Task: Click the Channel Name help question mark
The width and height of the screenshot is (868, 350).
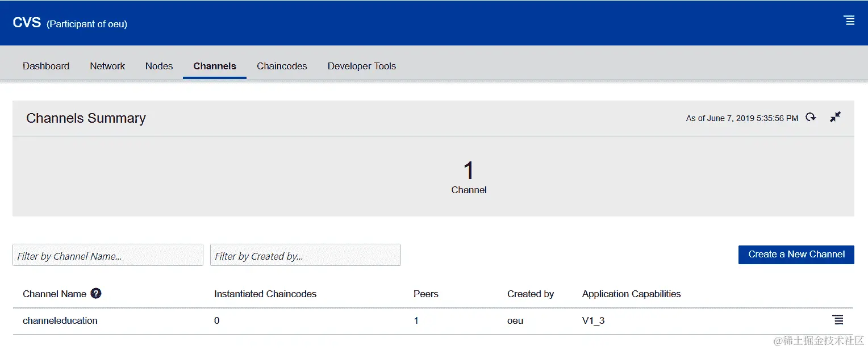Action: [96, 293]
